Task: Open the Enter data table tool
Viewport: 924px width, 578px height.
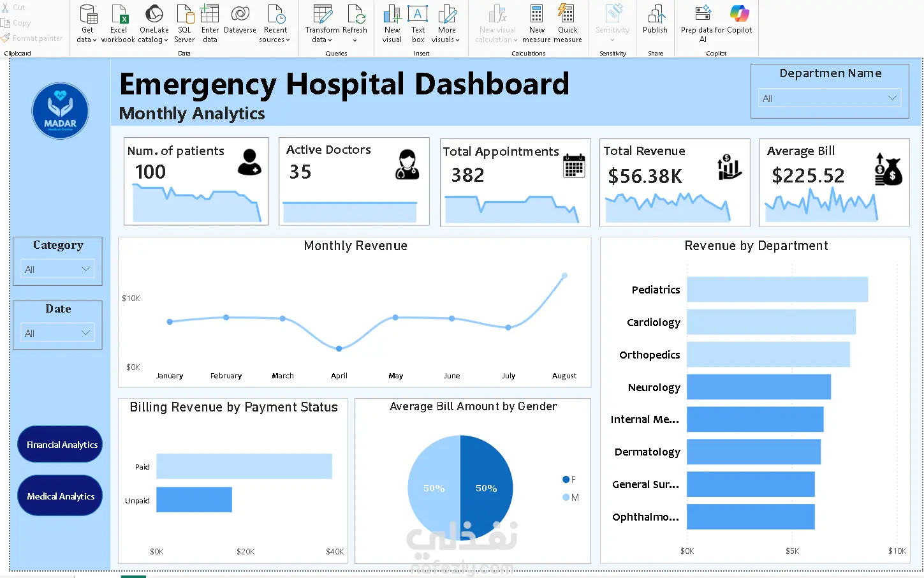Action: click(x=210, y=24)
